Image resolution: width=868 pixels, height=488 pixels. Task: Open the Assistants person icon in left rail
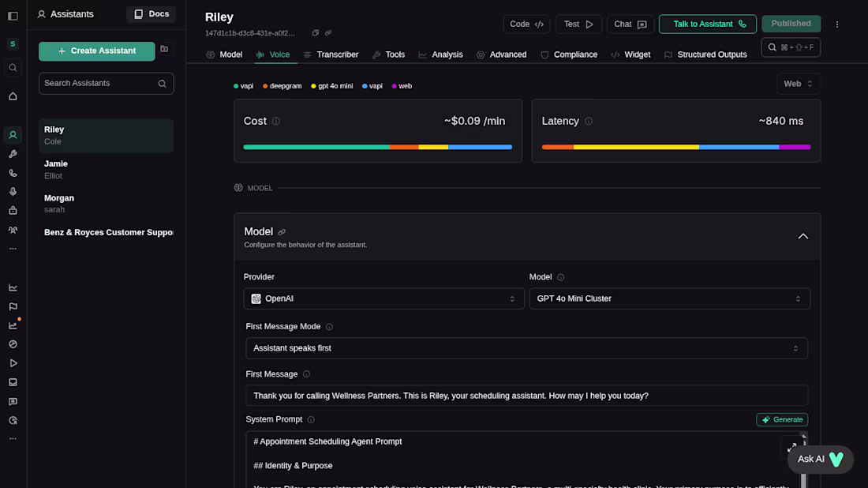pyautogui.click(x=13, y=135)
